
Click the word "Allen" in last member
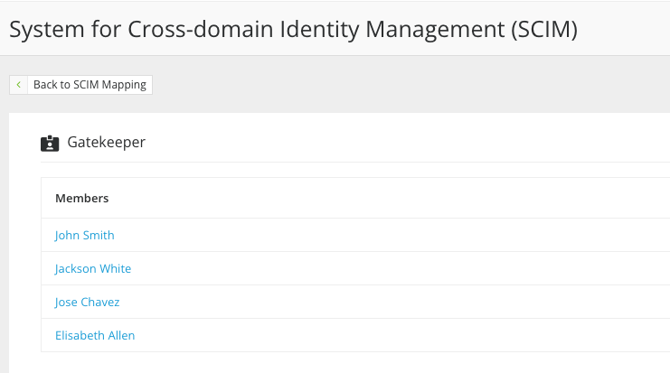point(121,335)
